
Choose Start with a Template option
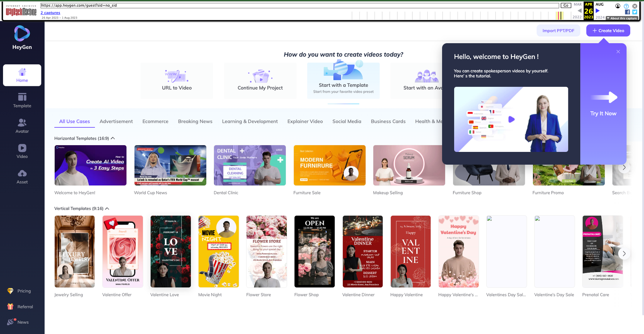coord(343,80)
